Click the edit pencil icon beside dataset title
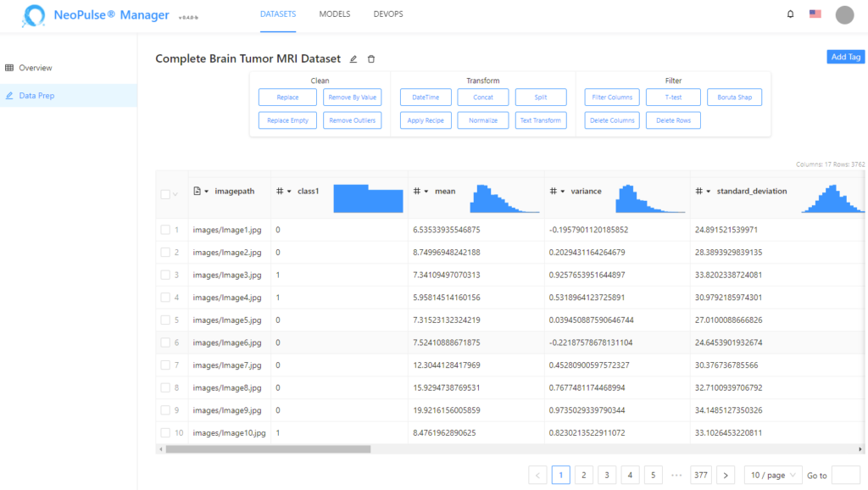This screenshot has width=868, height=490. point(353,59)
